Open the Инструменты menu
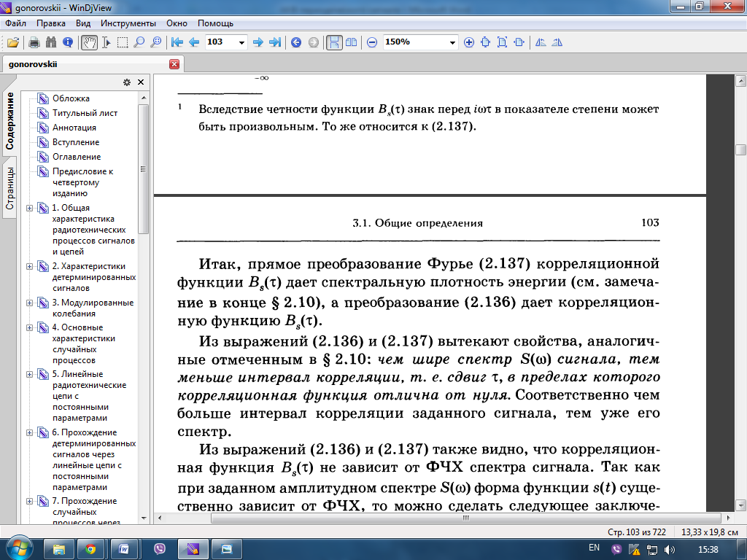This screenshot has width=747, height=560. (x=128, y=23)
